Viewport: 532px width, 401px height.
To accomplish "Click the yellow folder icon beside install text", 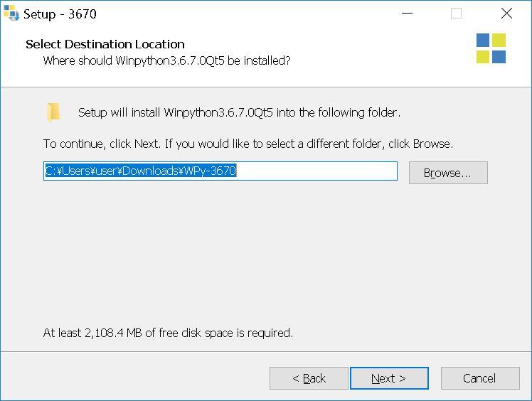I will (x=53, y=112).
